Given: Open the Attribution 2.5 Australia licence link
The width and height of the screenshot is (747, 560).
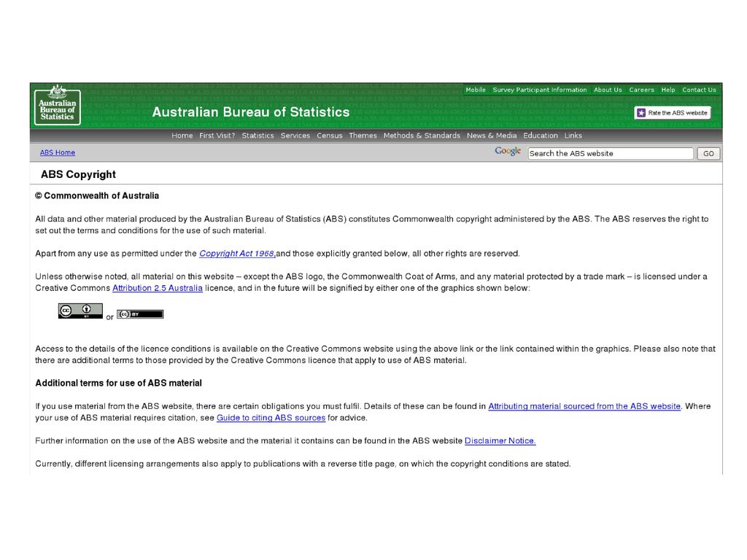Looking at the screenshot, I should click(x=158, y=288).
